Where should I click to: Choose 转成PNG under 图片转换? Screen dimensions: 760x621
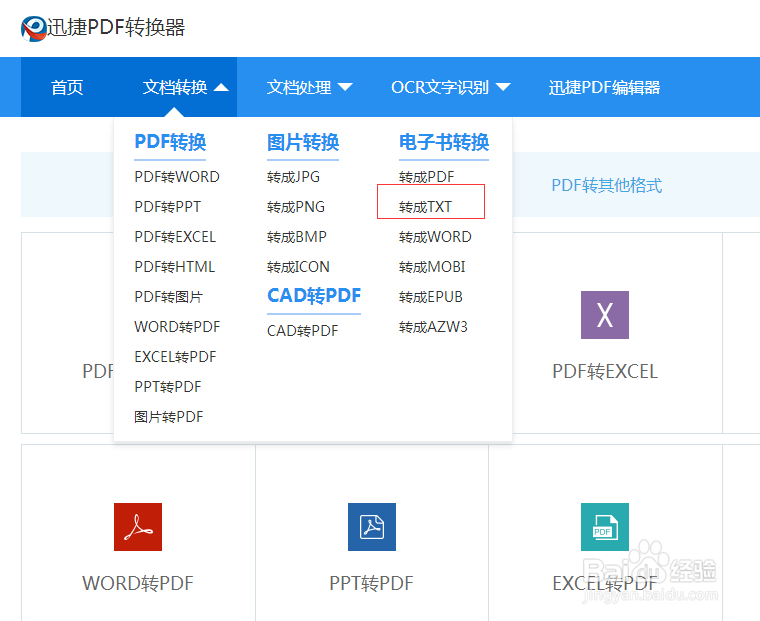coord(296,207)
